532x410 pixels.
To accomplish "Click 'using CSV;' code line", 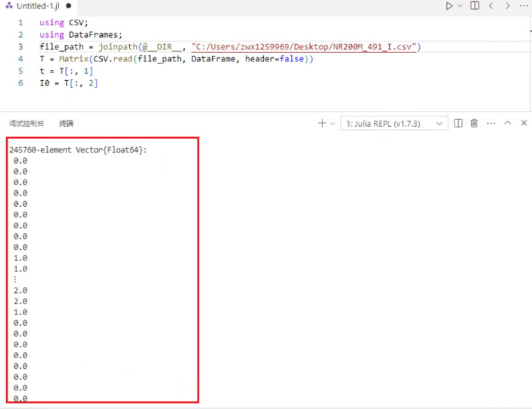I will [x=64, y=23].
